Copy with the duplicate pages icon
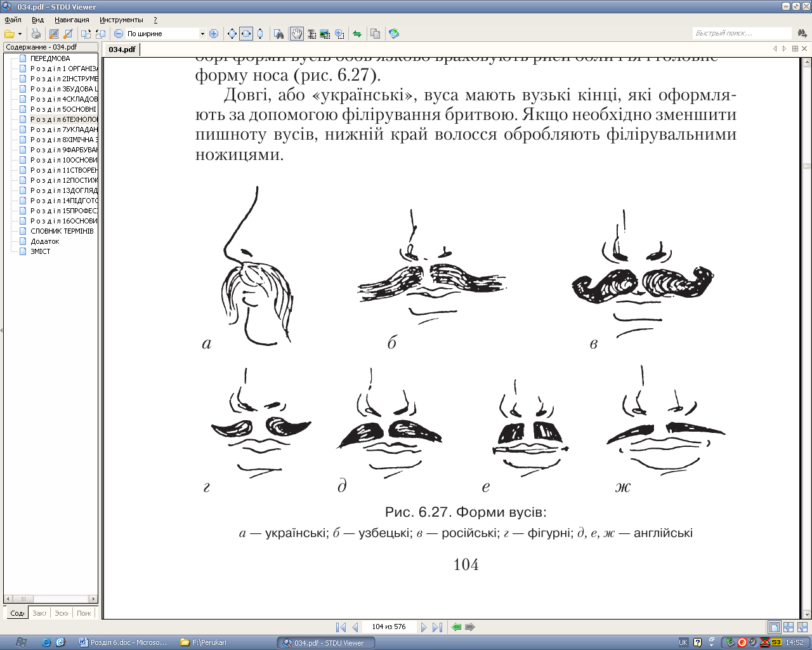The height and width of the screenshot is (650, 812). coord(375,34)
